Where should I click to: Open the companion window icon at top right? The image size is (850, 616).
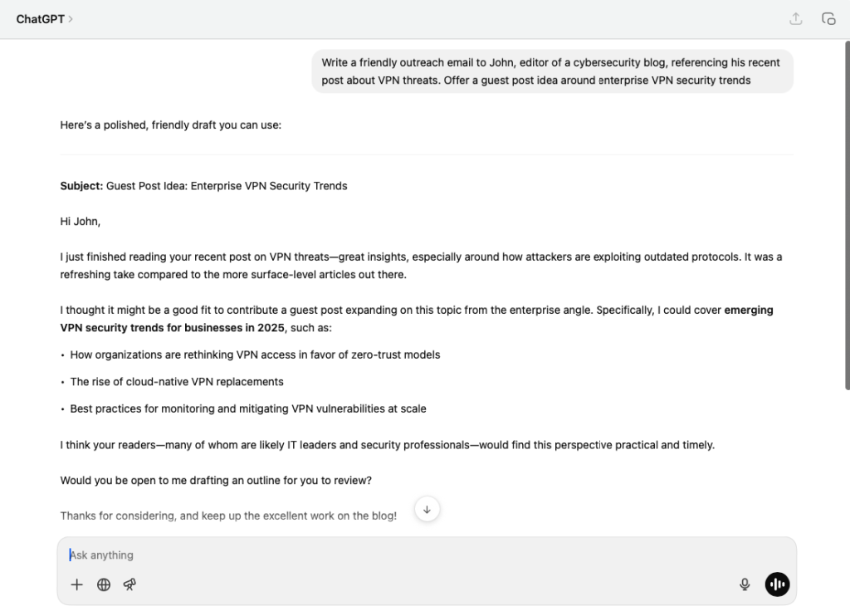coord(828,19)
